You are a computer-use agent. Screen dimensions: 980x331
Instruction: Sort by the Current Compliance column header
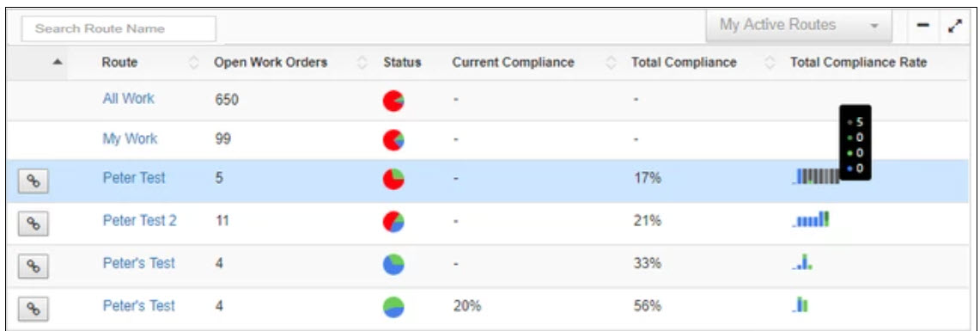[x=513, y=63]
